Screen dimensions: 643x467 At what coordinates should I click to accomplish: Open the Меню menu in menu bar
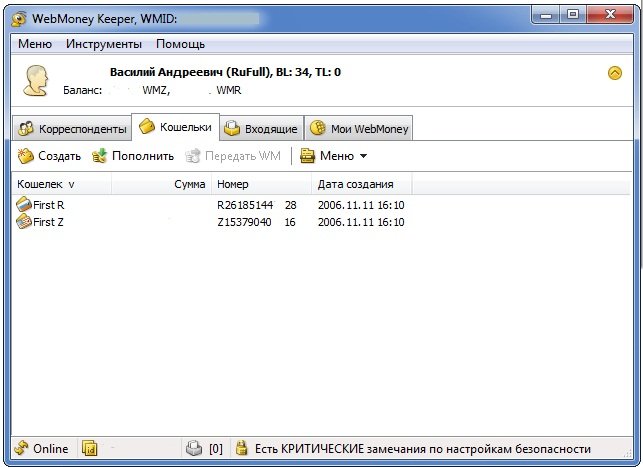coord(35,44)
